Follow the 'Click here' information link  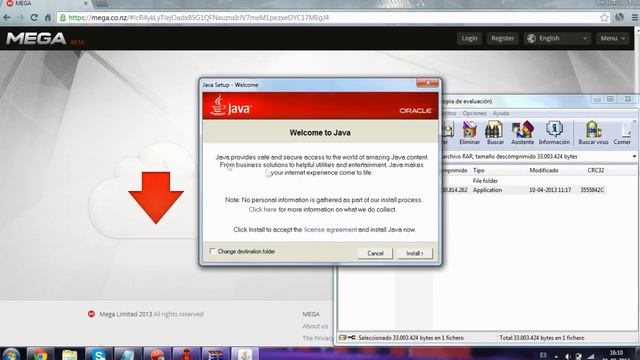[262, 209]
